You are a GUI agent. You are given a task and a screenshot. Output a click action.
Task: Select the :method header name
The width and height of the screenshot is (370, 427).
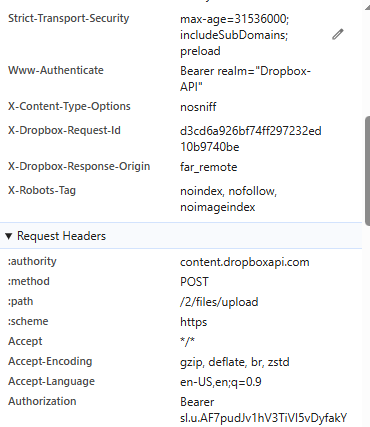coord(29,281)
